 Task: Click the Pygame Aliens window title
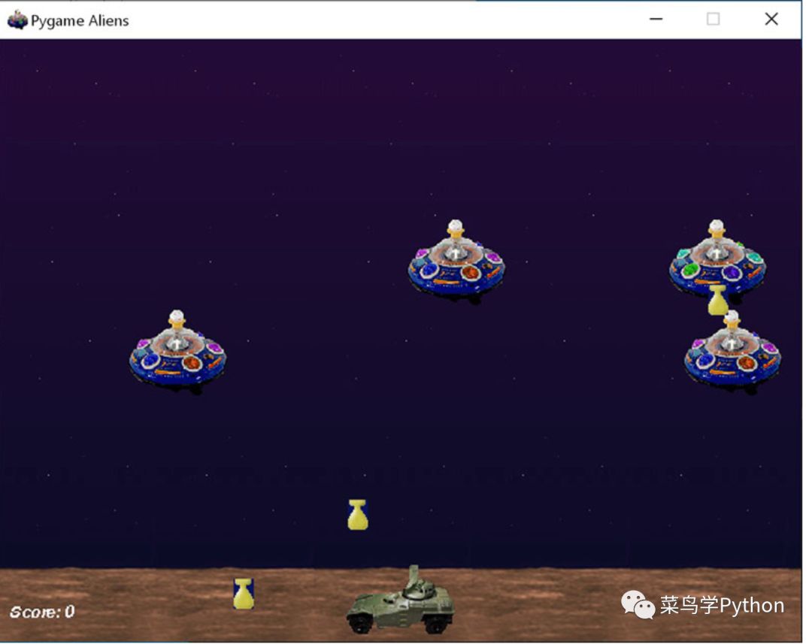click(x=80, y=21)
